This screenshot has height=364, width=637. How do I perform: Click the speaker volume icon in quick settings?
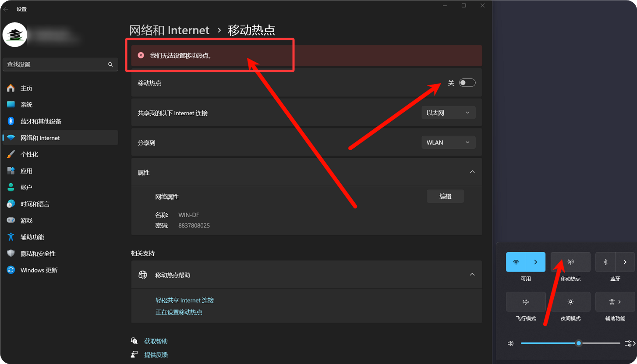(x=510, y=343)
